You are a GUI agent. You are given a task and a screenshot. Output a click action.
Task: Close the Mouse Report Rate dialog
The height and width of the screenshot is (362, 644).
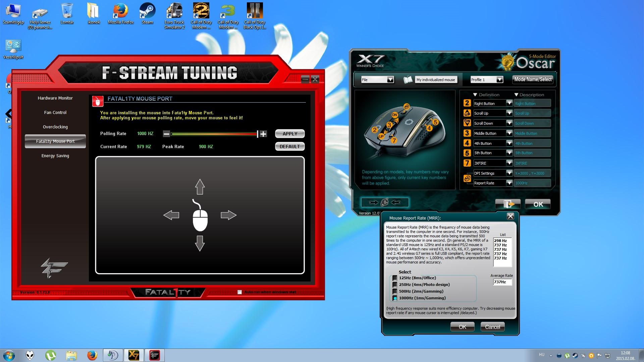coord(510,216)
